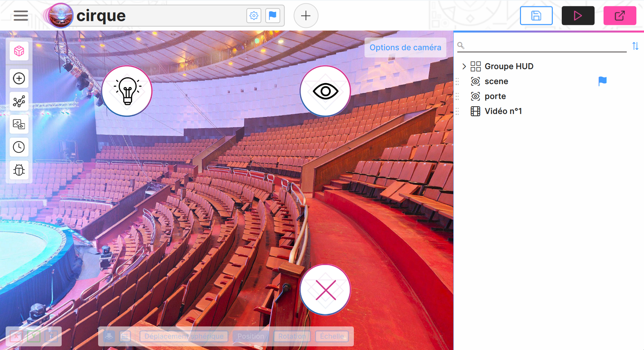Select Rotation transform mode
644x350 pixels.
tap(292, 336)
